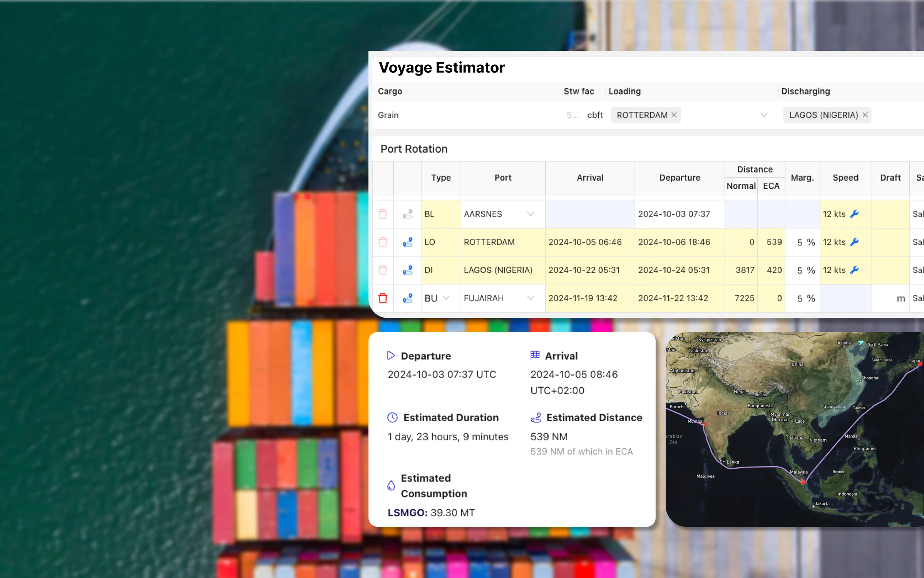Screen dimensions: 924x578
Task: Click the LAGOS (NIGERIA) port cell in rotation
Action: [503, 270]
